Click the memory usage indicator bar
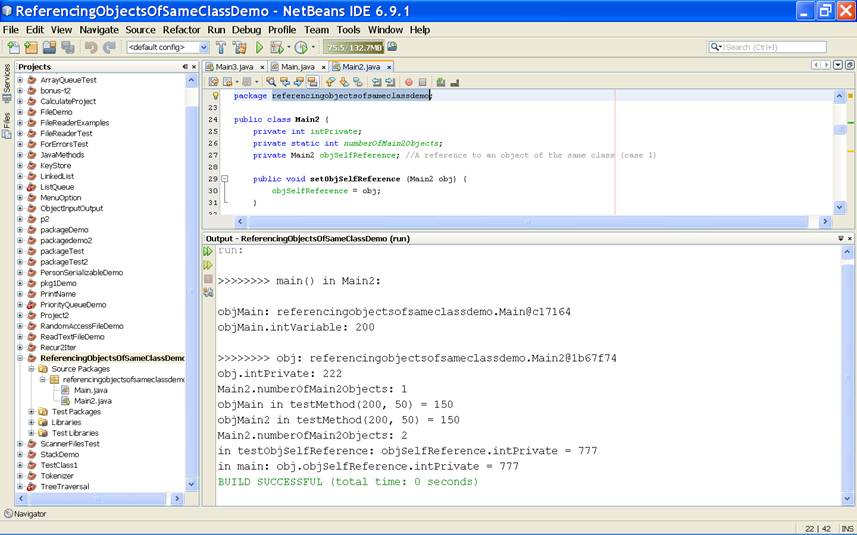Screen dimensions: 857x535 coord(353,47)
